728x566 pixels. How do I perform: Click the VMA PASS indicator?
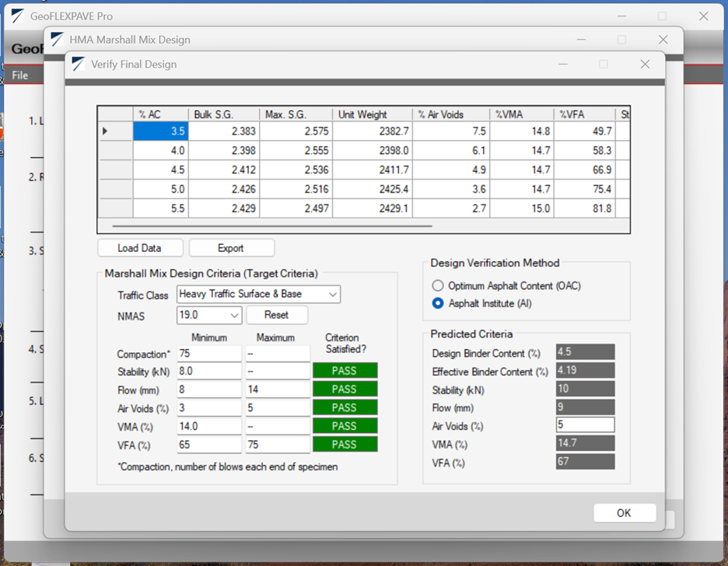click(345, 426)
